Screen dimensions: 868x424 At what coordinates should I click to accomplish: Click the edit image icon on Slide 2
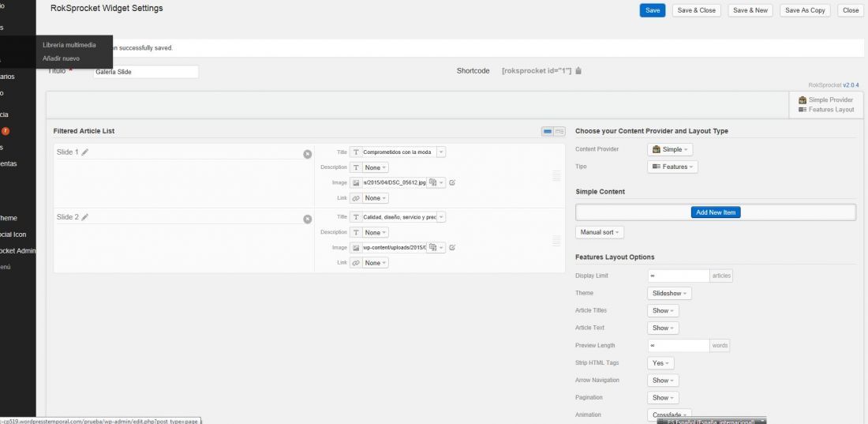(x=452, y=248)
